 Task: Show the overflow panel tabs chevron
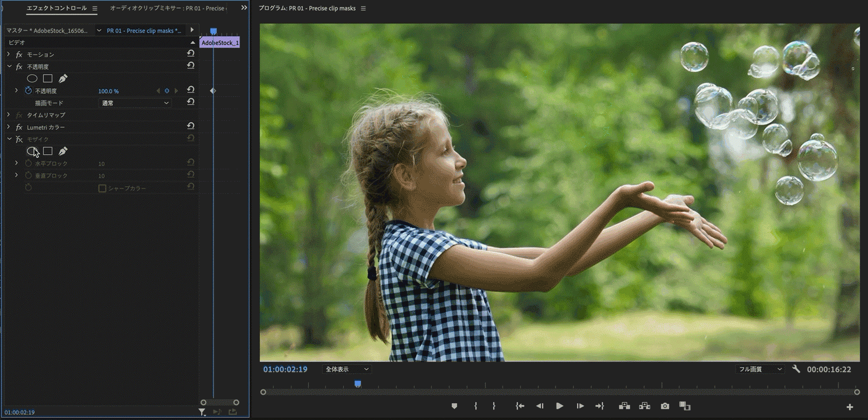243,8
